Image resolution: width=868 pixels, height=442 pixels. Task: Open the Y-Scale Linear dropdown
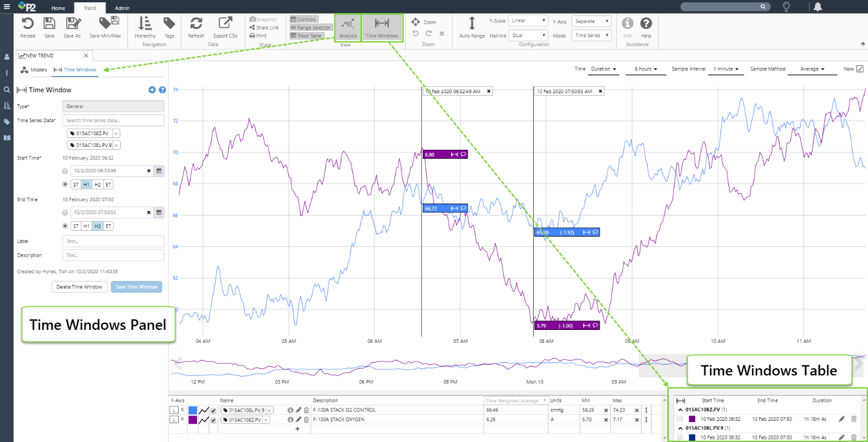[528, 21]
